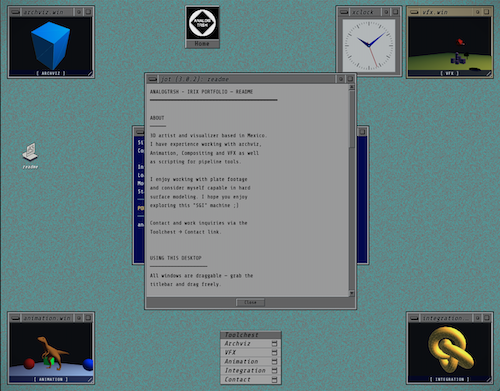The height and width of the screenshot is (391, 500).
Task: Click the golden knot integration thumbnail
Action: (449, 350)
